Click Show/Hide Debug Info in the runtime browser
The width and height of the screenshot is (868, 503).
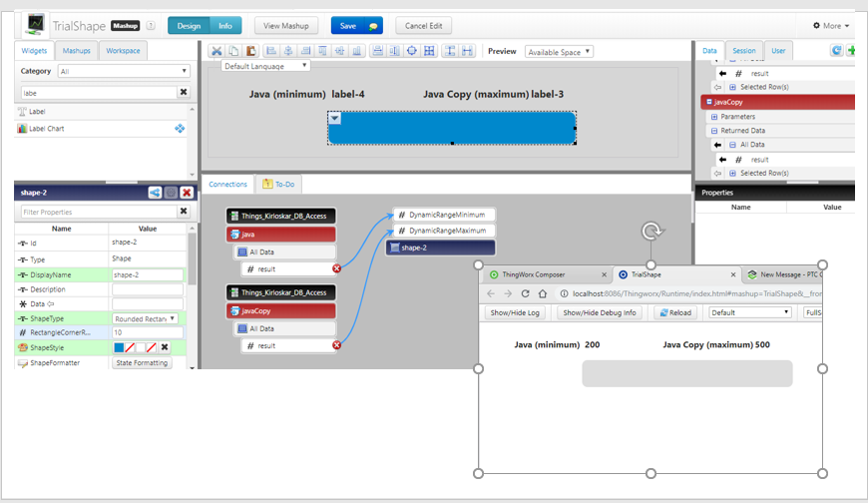pyautogui.click(x=600, y=312)
